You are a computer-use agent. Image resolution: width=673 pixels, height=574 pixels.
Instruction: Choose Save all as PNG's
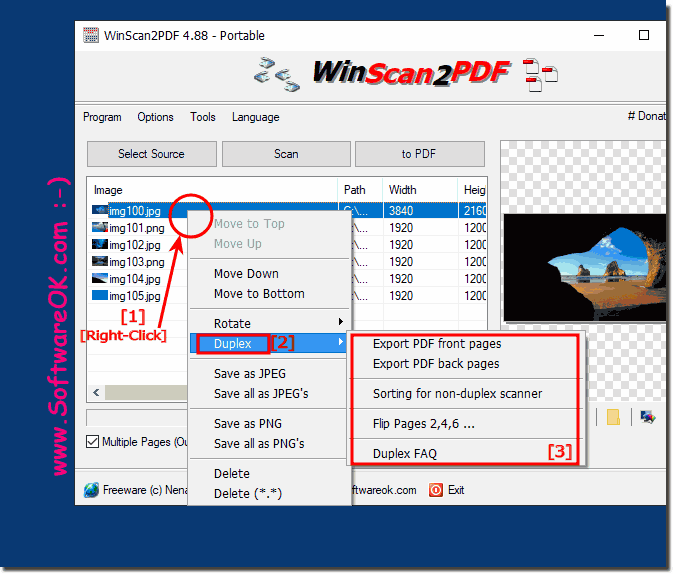269,443
